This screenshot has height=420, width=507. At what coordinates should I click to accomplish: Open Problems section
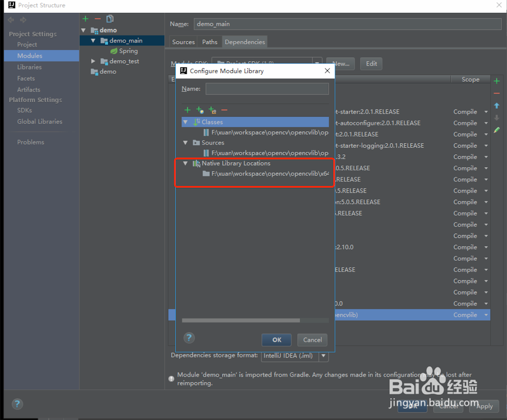coord(31,142)
